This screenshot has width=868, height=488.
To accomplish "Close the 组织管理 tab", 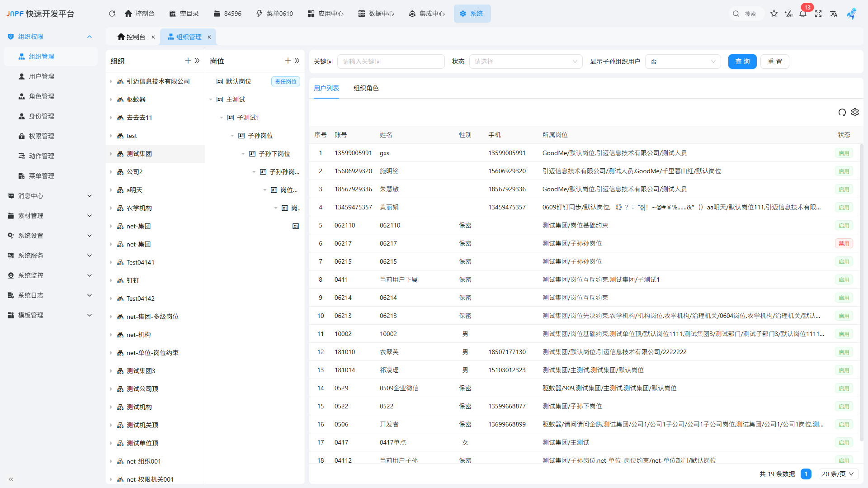I will [x=209, y=37].
